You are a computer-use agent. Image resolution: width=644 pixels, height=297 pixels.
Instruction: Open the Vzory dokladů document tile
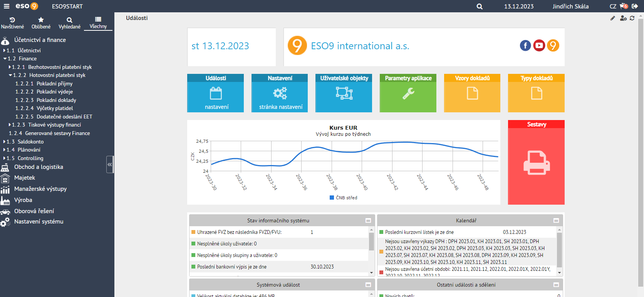472,93
